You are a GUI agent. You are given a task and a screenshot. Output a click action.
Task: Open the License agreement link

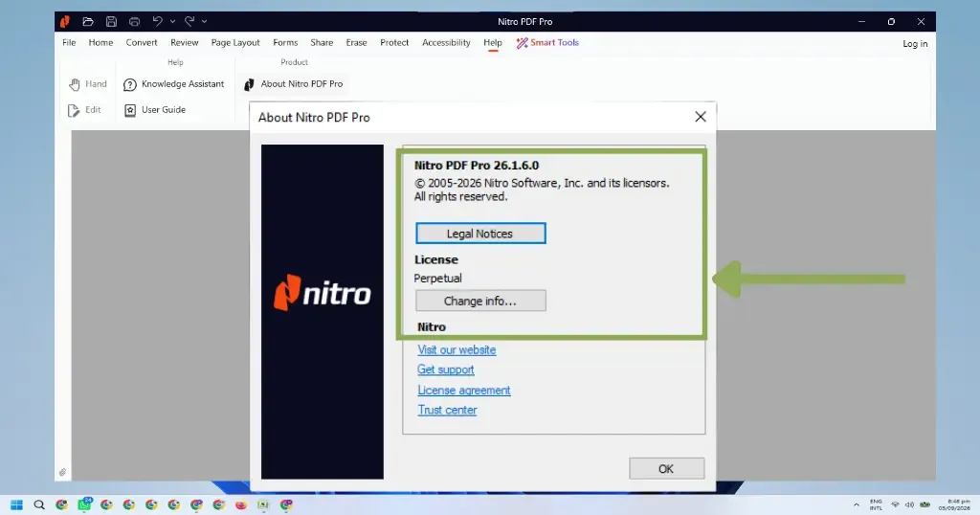pyautogui.click(x=464, y=390)
